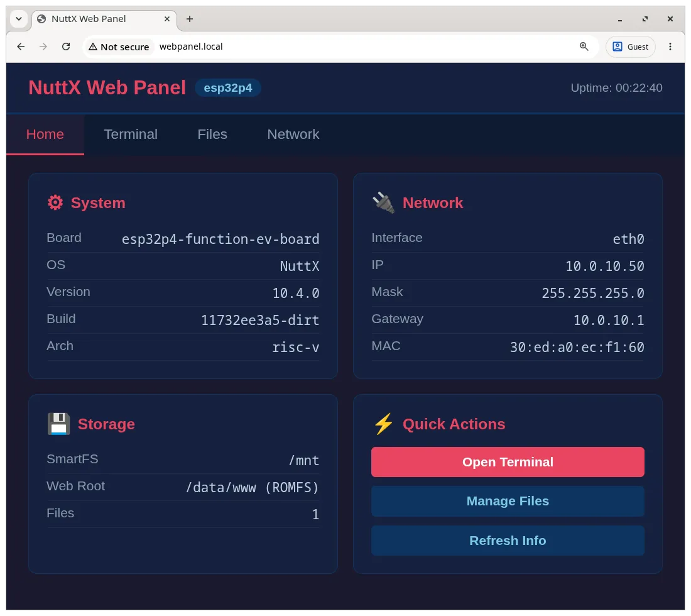Click the System gear icon
This screenshot has height=616, width=691.
click(55, 203)
